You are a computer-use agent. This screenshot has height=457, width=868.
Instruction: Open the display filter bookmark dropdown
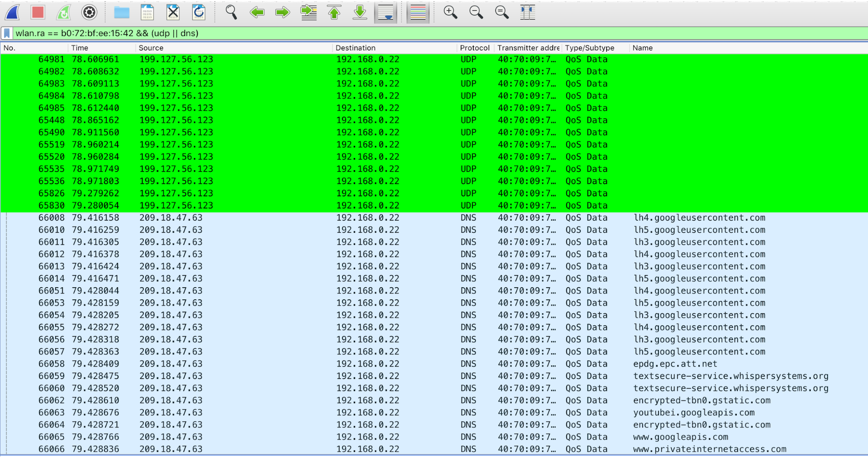[7, 33]
